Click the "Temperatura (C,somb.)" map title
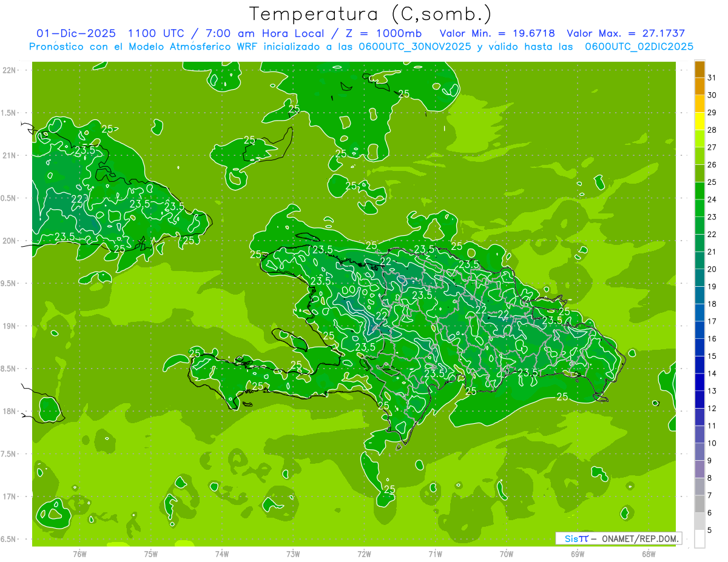Image resolution: width=728 pixels, height=562 pixels. coord(370,13)
